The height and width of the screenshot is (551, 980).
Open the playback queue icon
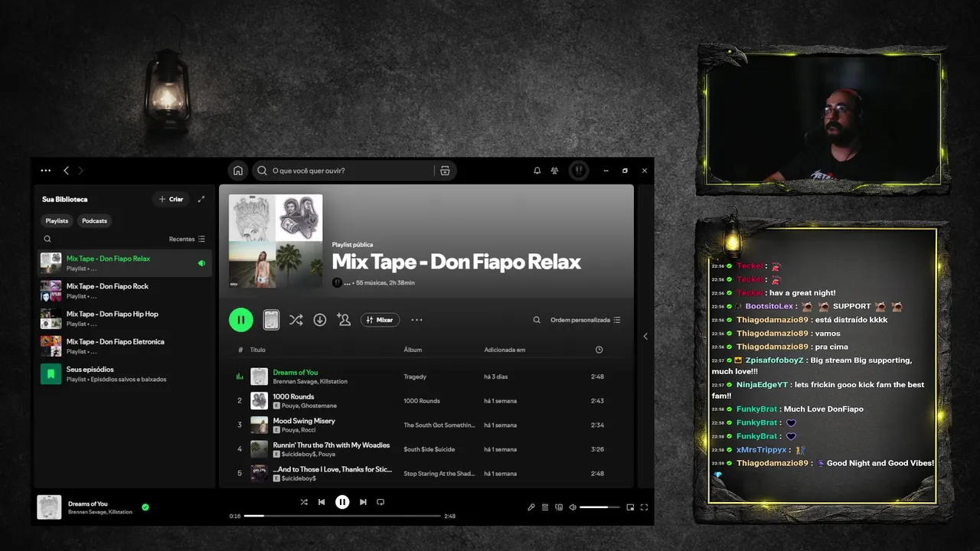point(545,507)
